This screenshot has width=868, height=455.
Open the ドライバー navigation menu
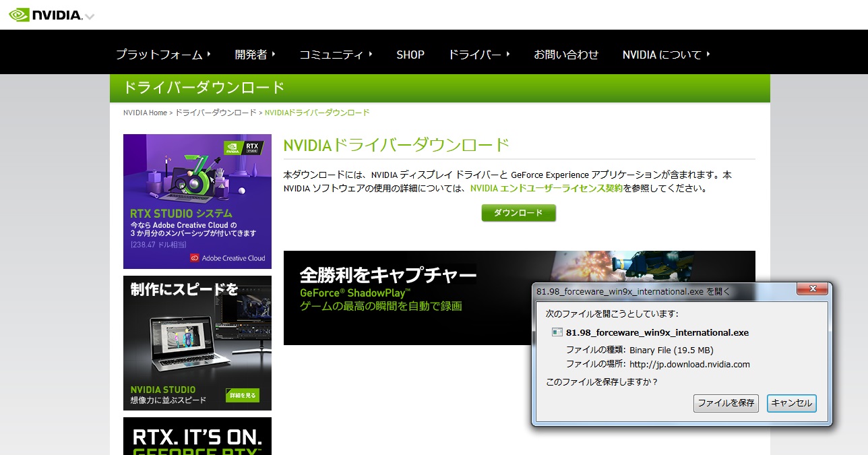[479, 55]
